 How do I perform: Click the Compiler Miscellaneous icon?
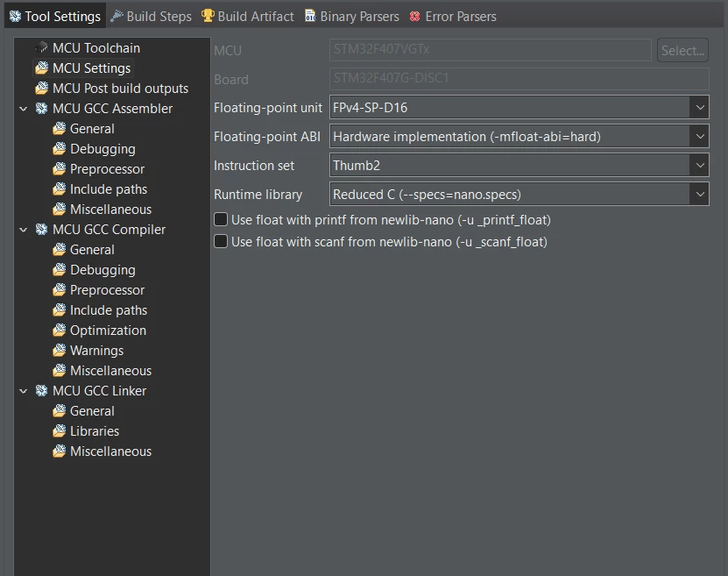59,370
